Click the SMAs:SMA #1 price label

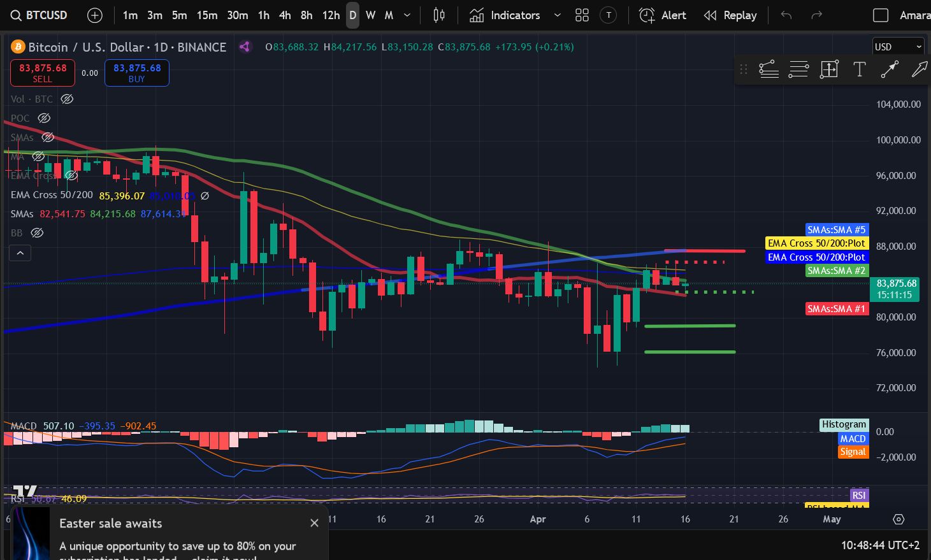tap(837, 309)
